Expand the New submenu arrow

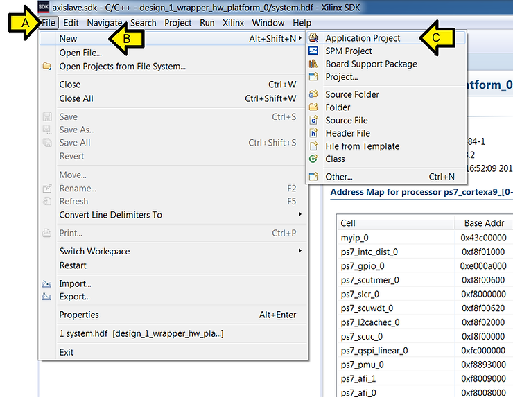click(x=299, y=38)
